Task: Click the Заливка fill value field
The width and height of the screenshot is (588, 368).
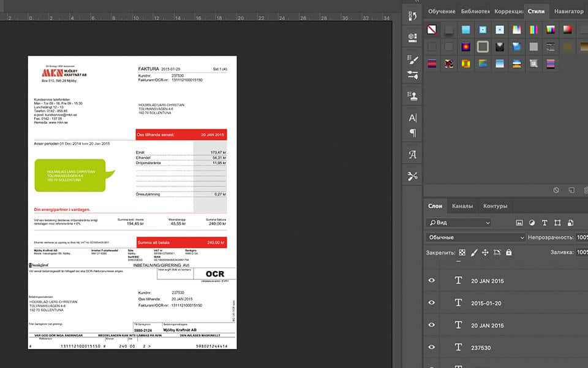Action: [582, 252]
